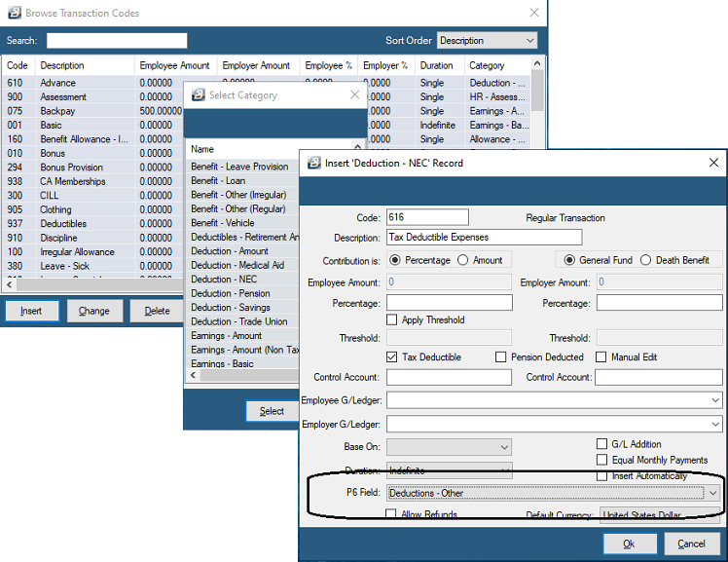Expand the Employer G/Ledger dropdown

tap(715, 424)
